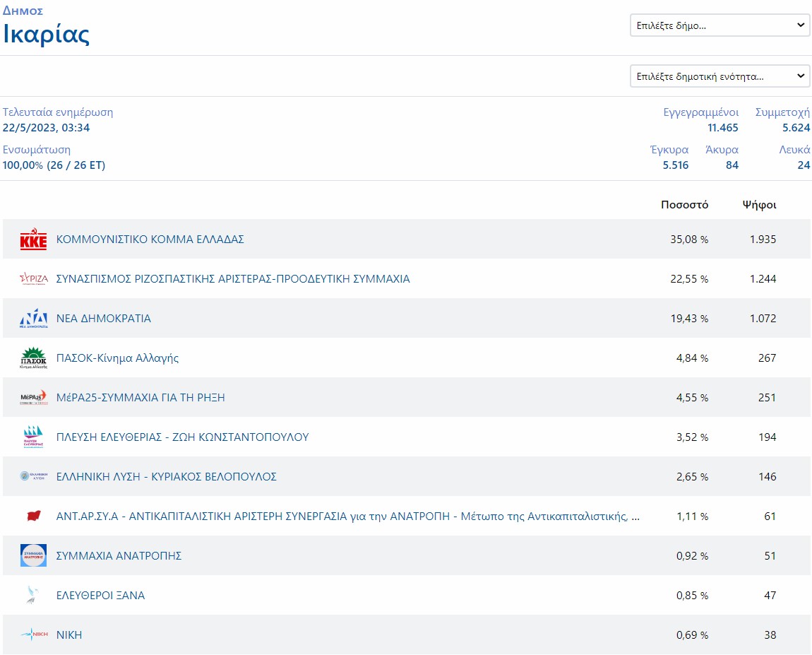
Task: Open the ΑΝΤ.ΑΡ.ΣΥ.Α party link
Action: [348, 516]
